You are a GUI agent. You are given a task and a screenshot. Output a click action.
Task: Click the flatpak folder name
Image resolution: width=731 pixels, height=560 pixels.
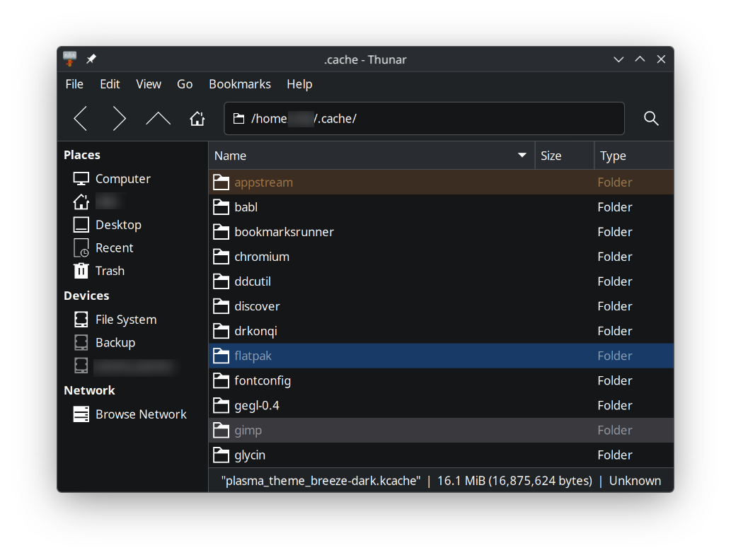coord(253,356)
